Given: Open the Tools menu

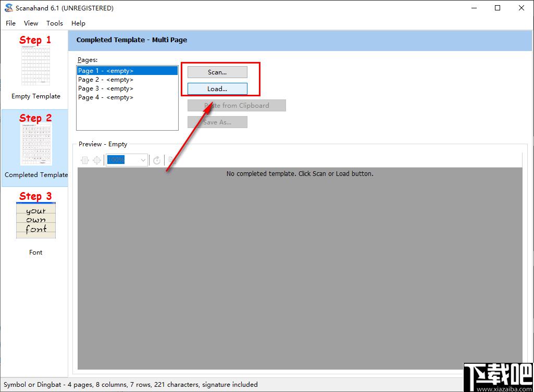Looking at the screenshot, I should click(x=55, y=23).
